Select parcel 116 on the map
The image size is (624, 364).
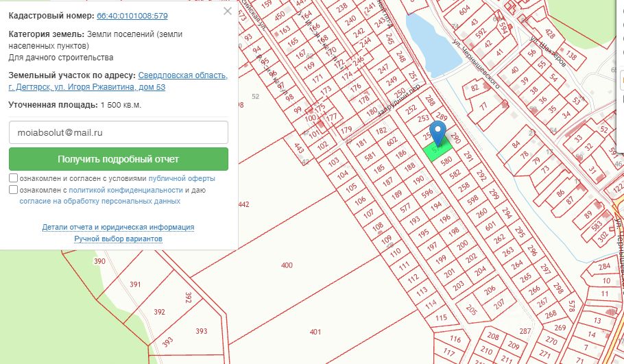coord(455,339)
